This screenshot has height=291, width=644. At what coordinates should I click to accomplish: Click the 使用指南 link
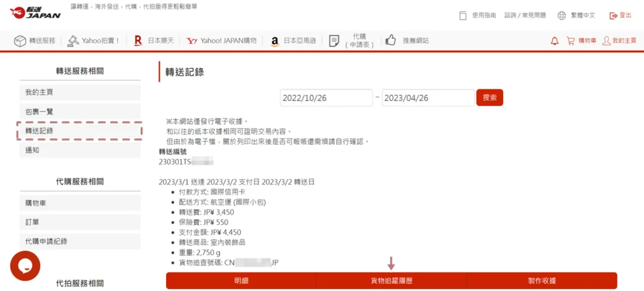pyautogui.click(x=484, y=15)
